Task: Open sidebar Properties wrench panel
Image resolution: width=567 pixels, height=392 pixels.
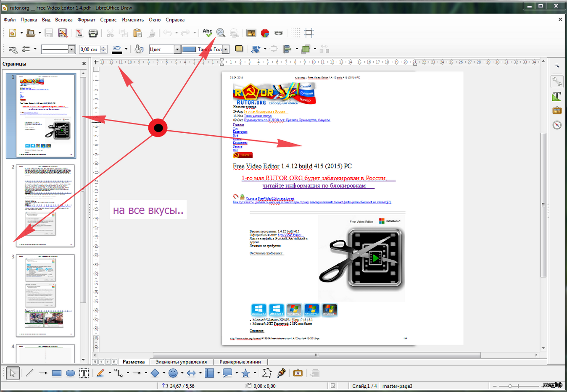Action: [557, 82]
